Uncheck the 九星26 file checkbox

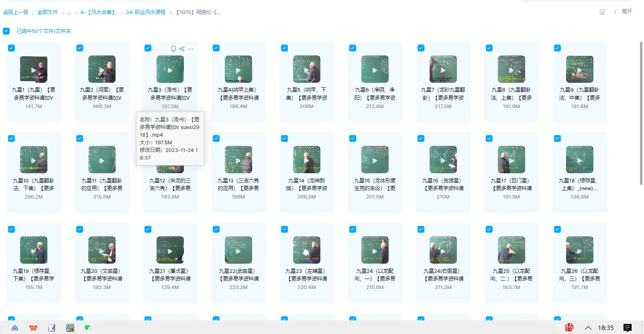[x=557, y=229]
